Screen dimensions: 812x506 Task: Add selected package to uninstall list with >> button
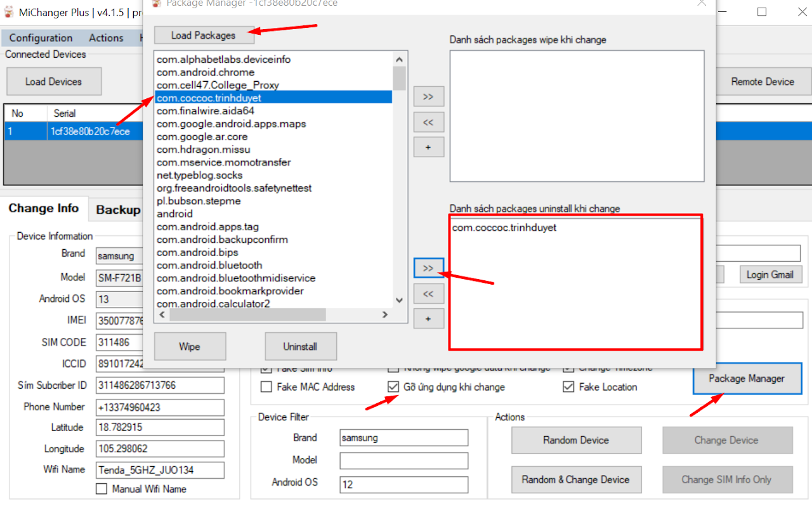coord(428,268)
